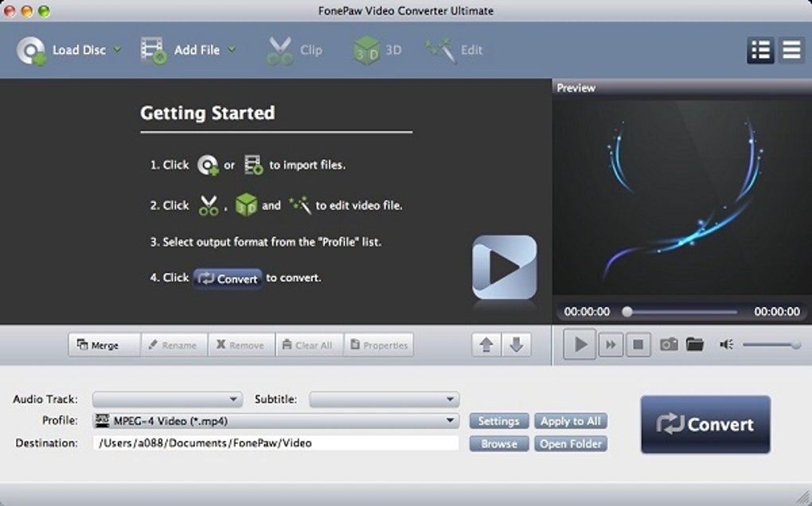The image size is (812, 506).
Task: Select the Clip scissors tool
Action: (280, 51)
